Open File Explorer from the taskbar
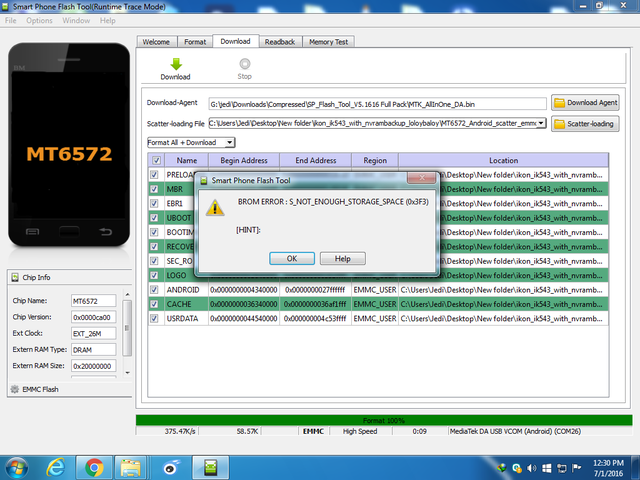640x480 pixels. pyautogui.click(x=130, y=466)
